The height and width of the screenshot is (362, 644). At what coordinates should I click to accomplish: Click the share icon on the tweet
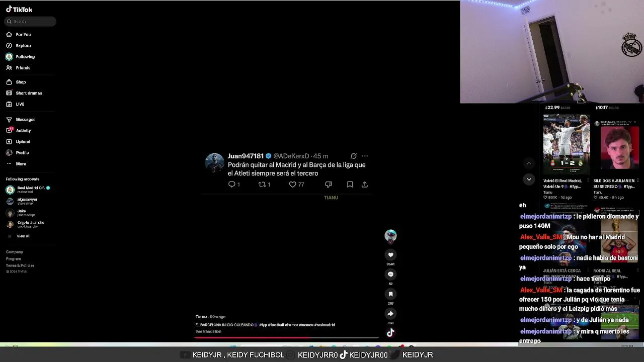[365, 185]
